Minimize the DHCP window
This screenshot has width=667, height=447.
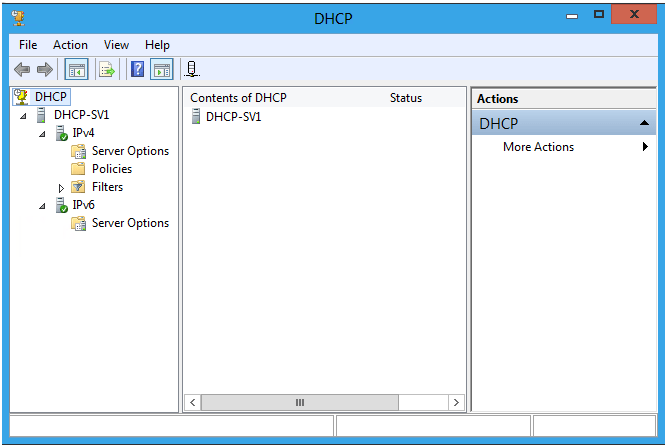click(572, 16)
